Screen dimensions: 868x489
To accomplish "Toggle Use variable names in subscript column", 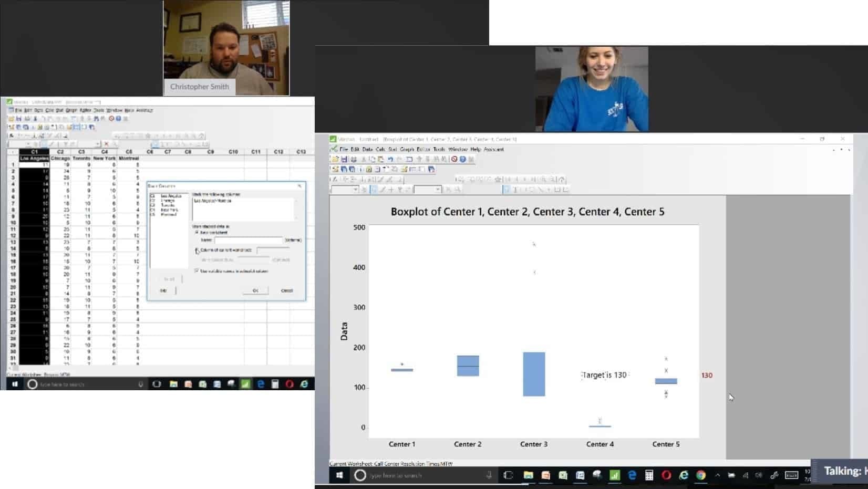I will tap(197, 271).
